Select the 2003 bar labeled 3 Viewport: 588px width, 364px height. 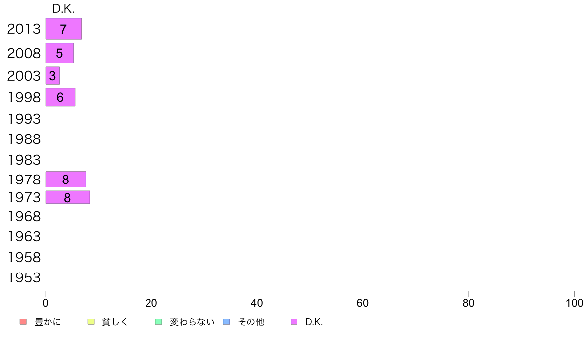click(52, 75)
